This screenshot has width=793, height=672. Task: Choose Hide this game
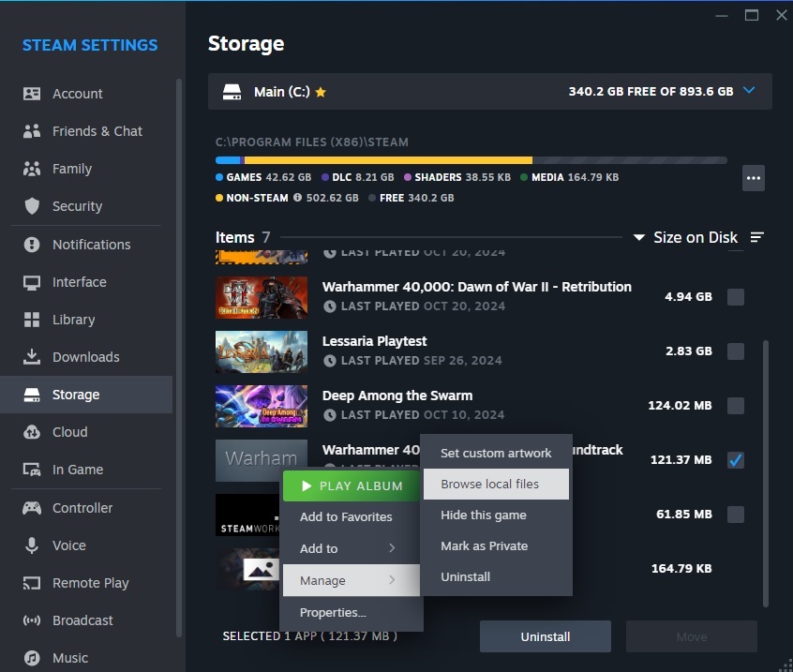[496, 515]
